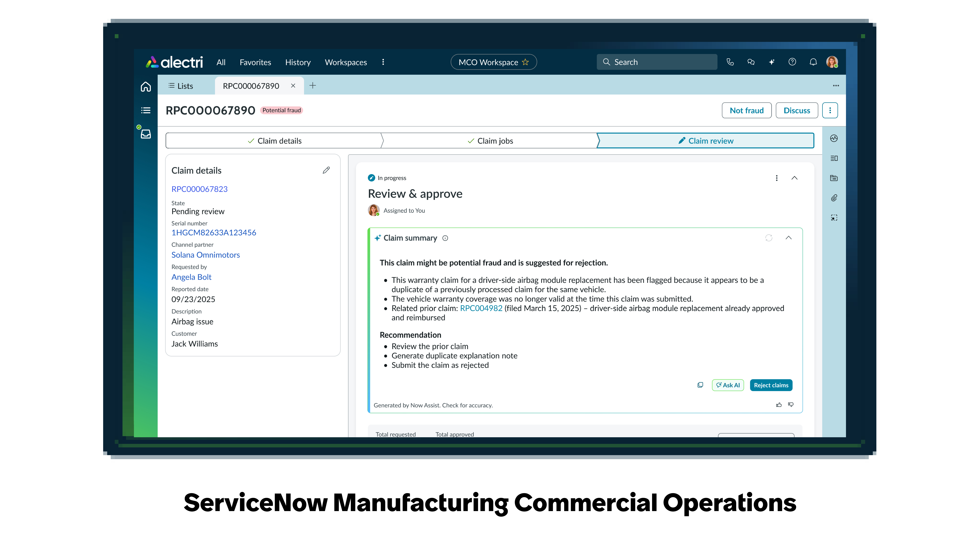Click the attachments paperclip icon in sidebar
This screenshot has height=551, width=980.
tap(834, 198)
